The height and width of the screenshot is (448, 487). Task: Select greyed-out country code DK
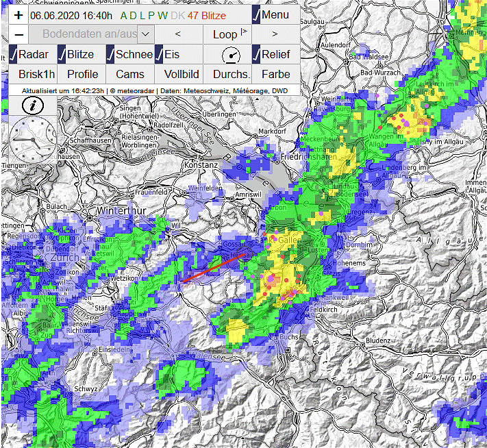(177, 16)
